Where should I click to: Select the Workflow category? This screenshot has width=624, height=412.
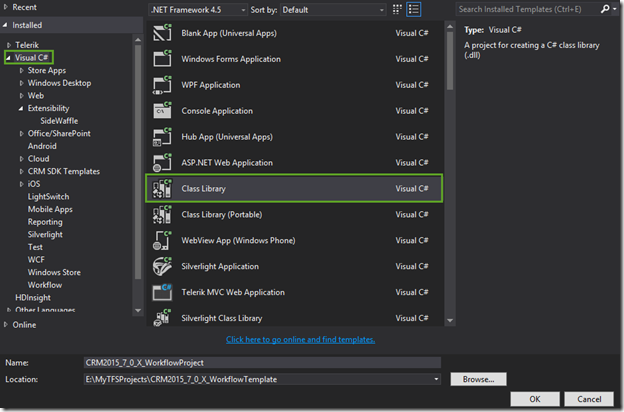(45, 285)
